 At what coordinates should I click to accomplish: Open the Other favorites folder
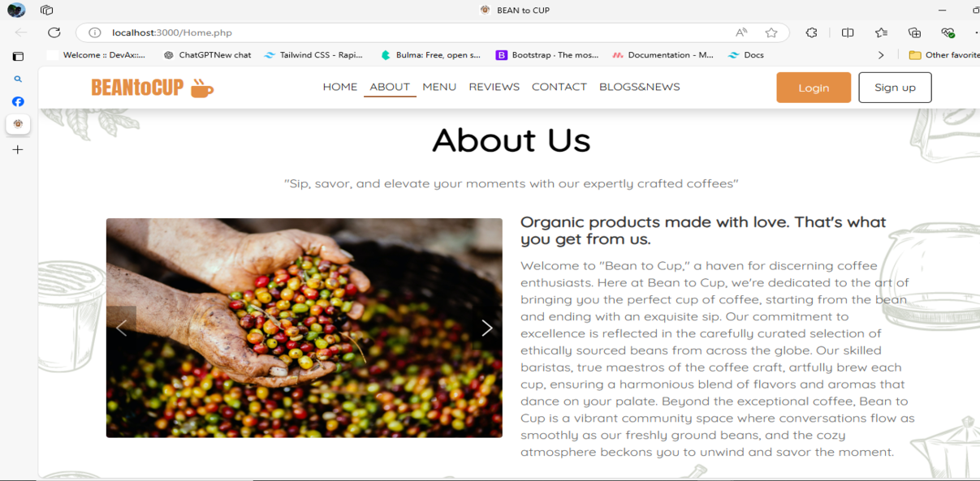coord(944,55)
